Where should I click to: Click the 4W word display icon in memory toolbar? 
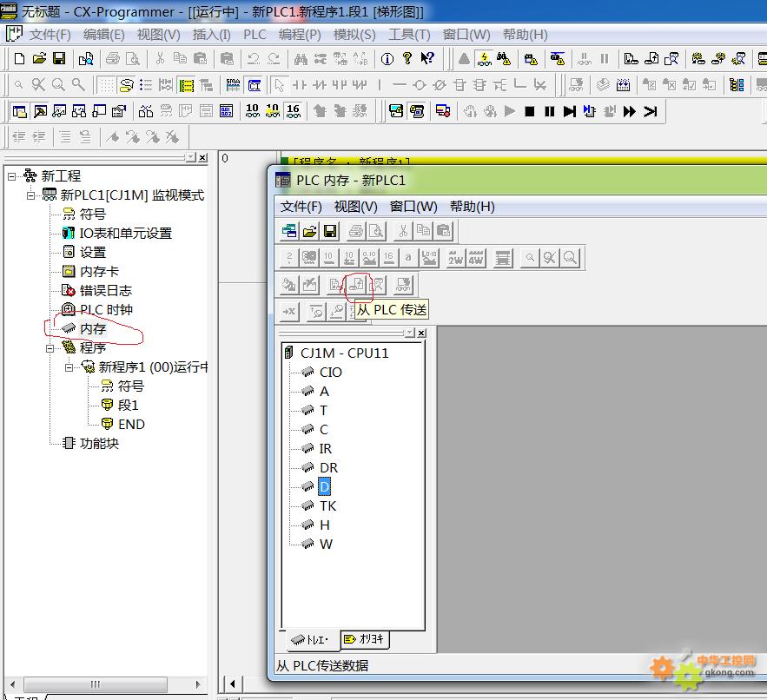[476, 258]
